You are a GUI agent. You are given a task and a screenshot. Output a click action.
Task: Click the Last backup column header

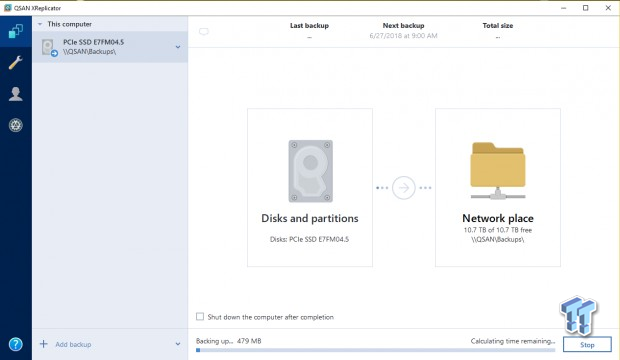coord(309,26)
